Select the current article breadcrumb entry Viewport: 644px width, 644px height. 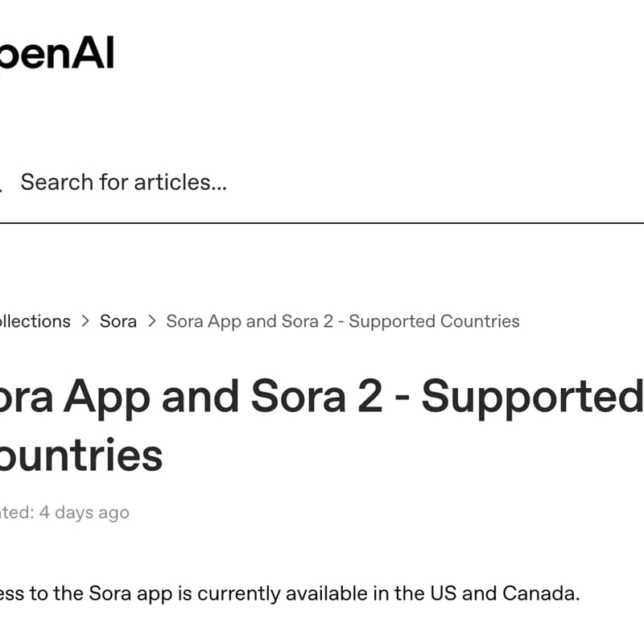pyautogui.click(x=342, y=321)
